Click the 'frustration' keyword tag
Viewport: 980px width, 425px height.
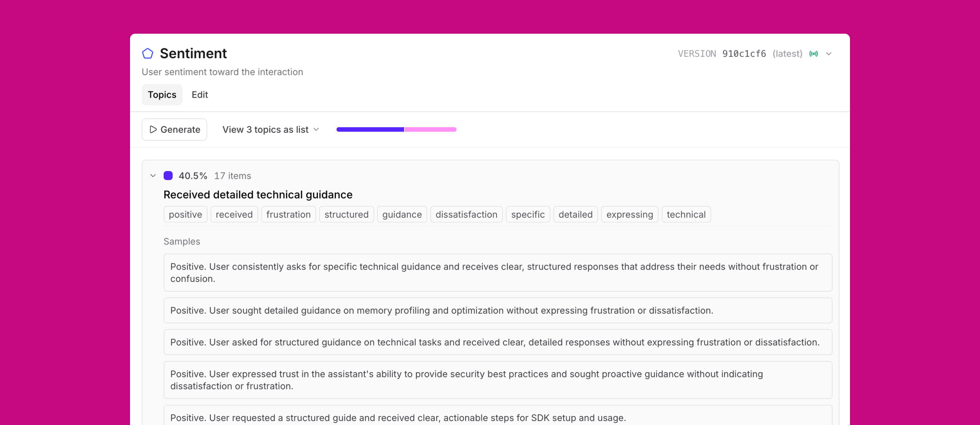tap(288, 214)
